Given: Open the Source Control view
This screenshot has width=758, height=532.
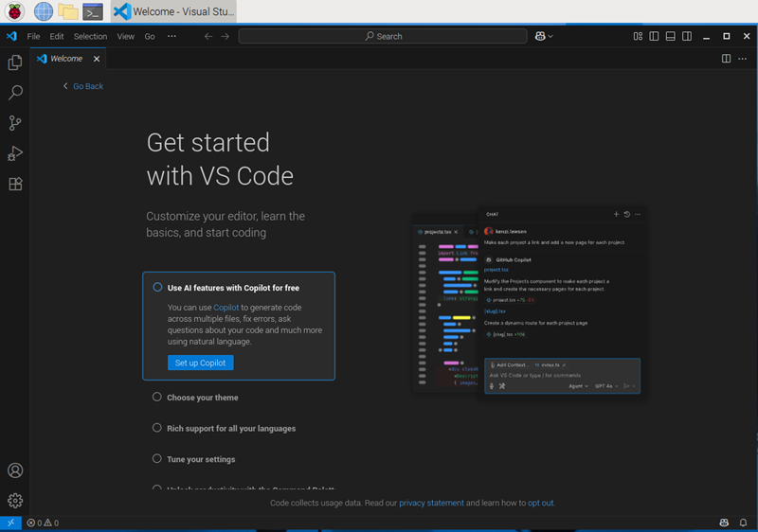Looking at the screenshot, I should point(15,123).
